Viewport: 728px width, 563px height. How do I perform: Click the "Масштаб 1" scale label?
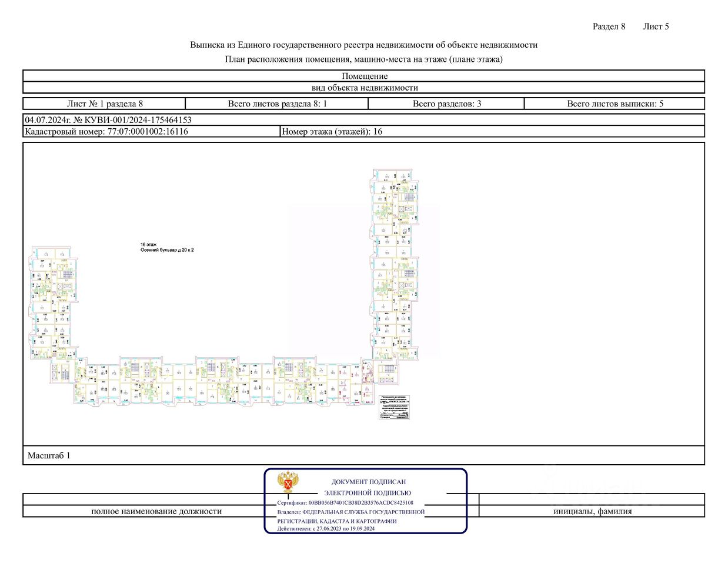[x=49, y=455]
